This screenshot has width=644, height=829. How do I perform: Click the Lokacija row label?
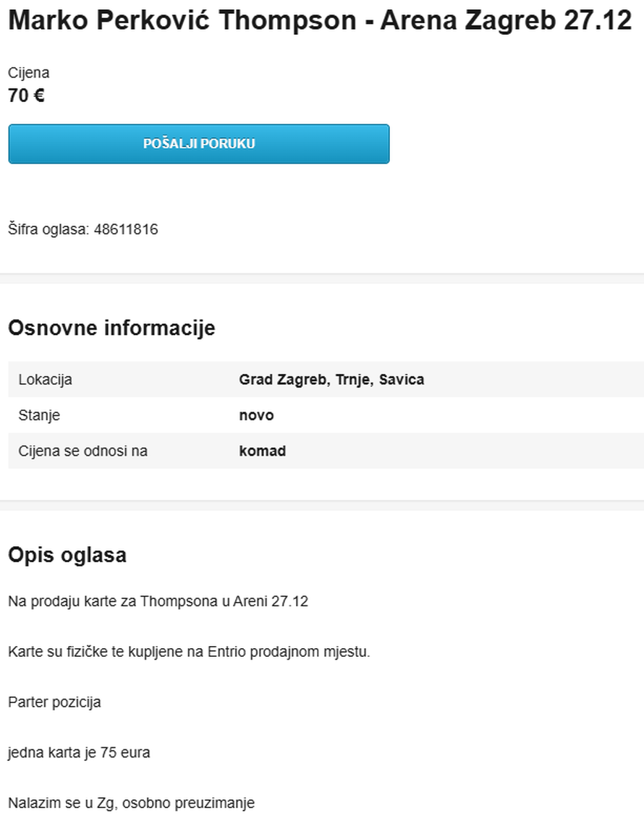(45, 380)
